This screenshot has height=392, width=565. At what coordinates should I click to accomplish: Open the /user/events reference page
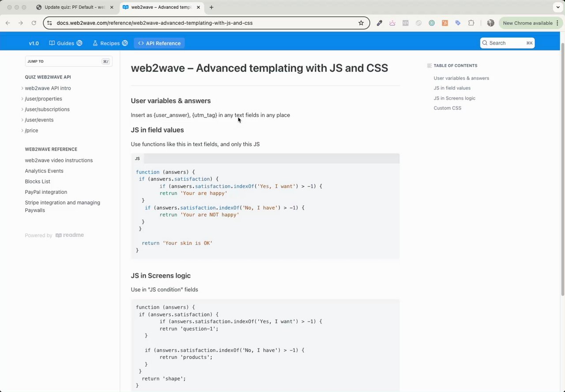39,120
